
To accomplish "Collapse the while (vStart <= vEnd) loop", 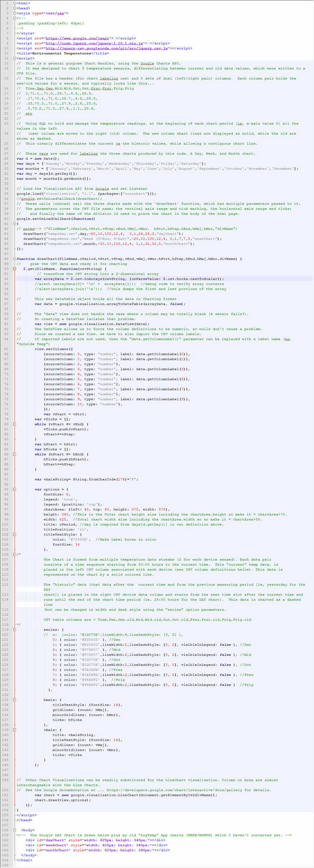I will [15, 424].
